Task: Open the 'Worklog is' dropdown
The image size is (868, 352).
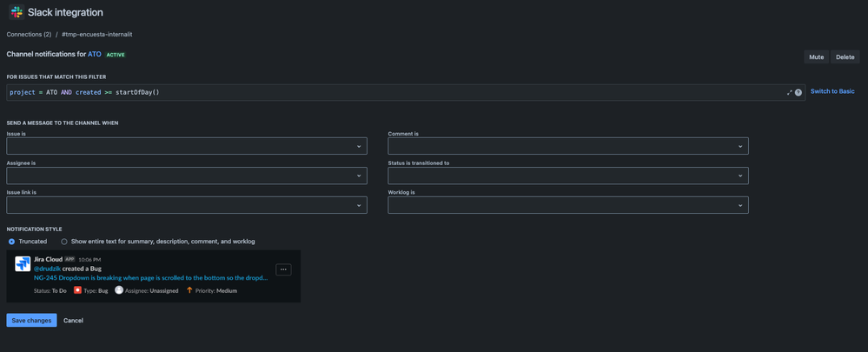Action: [568, 205]
